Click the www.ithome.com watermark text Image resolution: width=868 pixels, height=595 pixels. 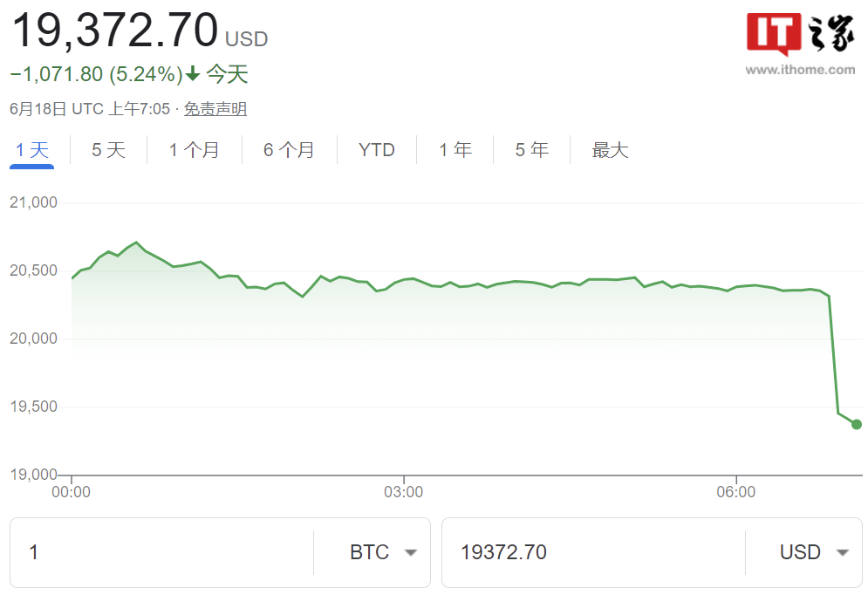pyautogui.click(x=800, y=70)
